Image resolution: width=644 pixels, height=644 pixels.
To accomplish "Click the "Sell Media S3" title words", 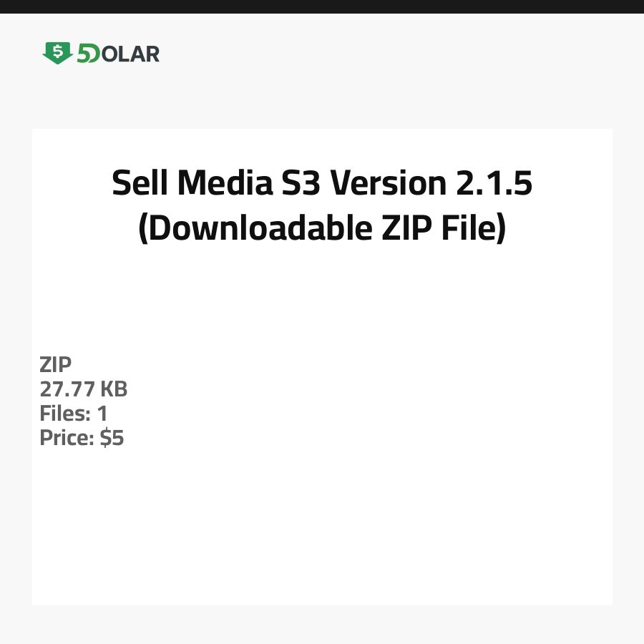I will pyautogui.click(x=209, y=184).
